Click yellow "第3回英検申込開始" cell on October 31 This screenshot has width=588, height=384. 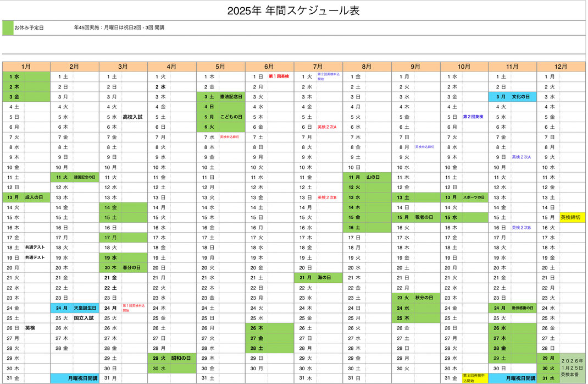click(475, 378)
